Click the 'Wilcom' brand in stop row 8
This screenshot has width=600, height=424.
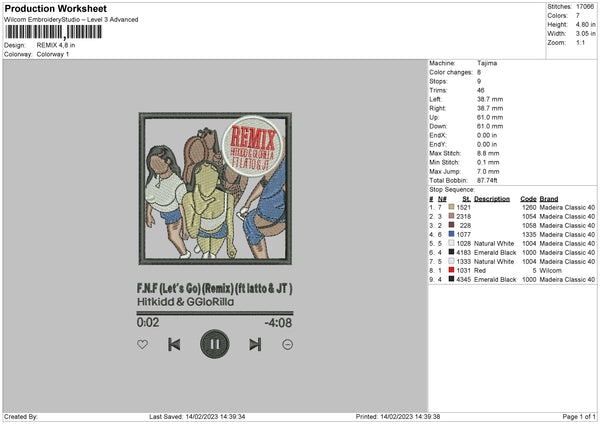tap(550, 271)
